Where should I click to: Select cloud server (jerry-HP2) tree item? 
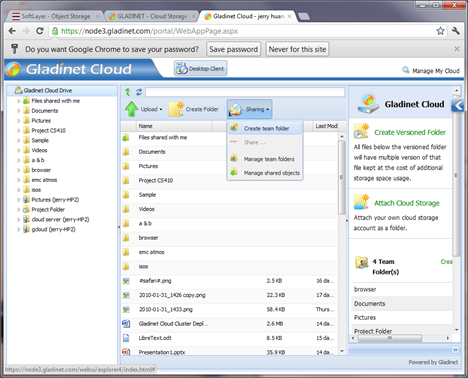click(x=60, y=219)
